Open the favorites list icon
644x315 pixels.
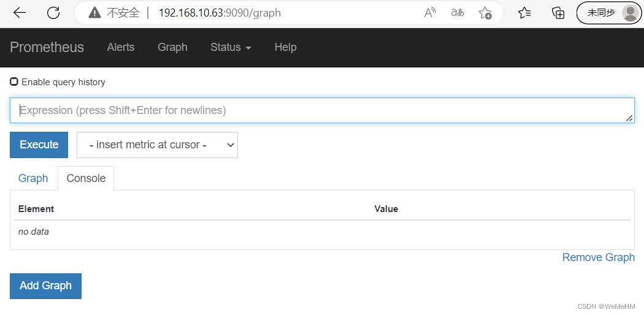tap(524, 13)
